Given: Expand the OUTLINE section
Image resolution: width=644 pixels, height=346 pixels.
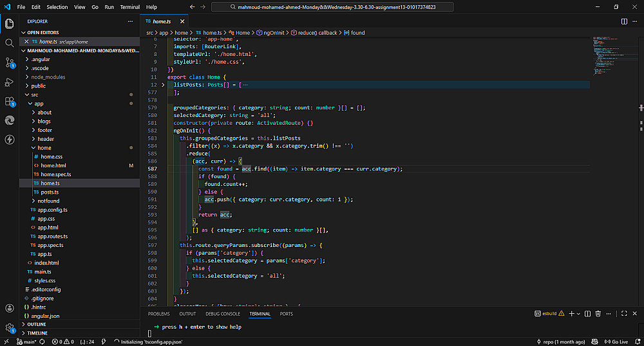Looking at the screenshot, I should (37, 324).
